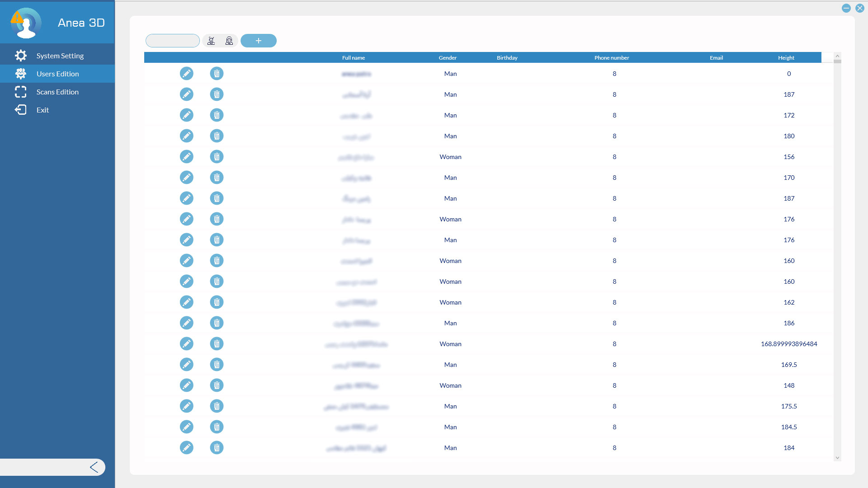Click the System Setting gear icon
This screenshot has width=868, height=488.
pyautogui.click(x=21, y=55)
